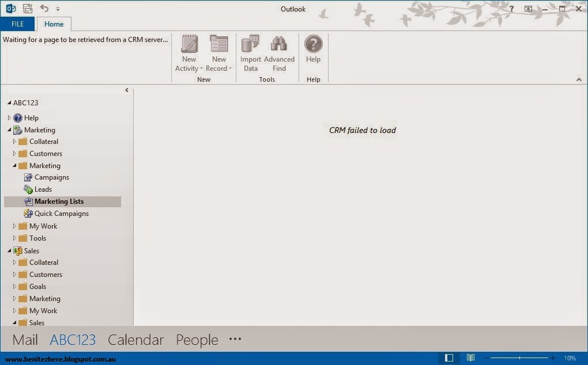Click the 'Waiting for a page' status text
Screen dimensions: 588x365
85,40
